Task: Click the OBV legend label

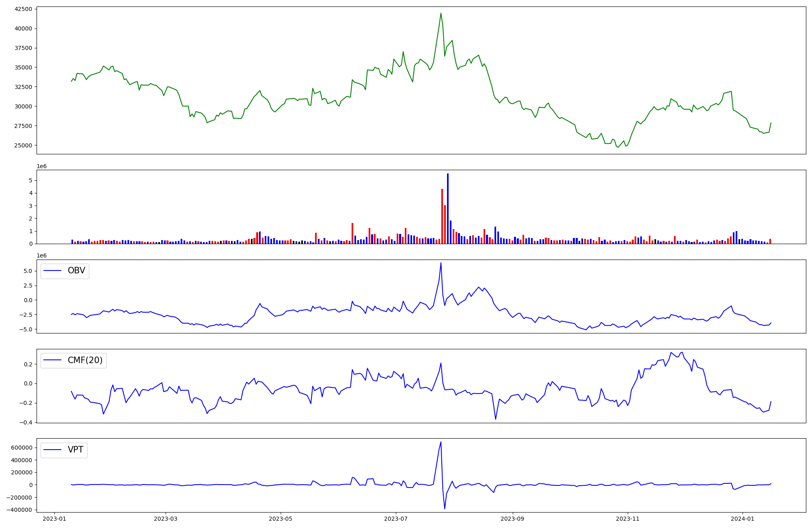Action: tap(76, 271)
